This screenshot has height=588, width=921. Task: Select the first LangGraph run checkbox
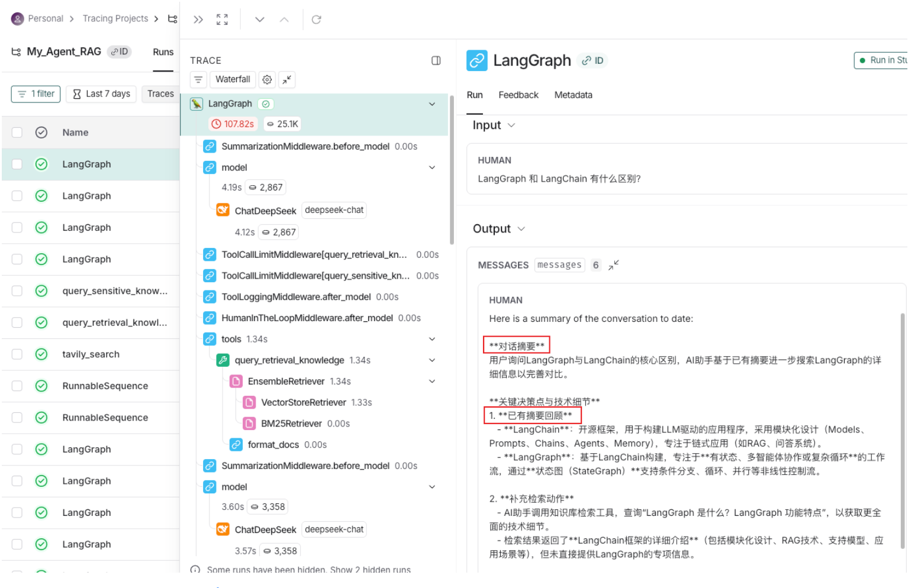click(x=17, y=164)
